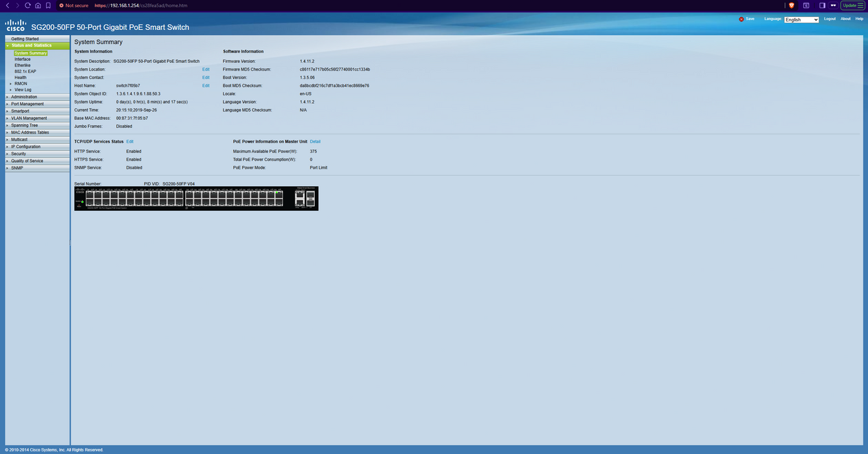Reload the page with the refresh icon

[x=28, y=5]
